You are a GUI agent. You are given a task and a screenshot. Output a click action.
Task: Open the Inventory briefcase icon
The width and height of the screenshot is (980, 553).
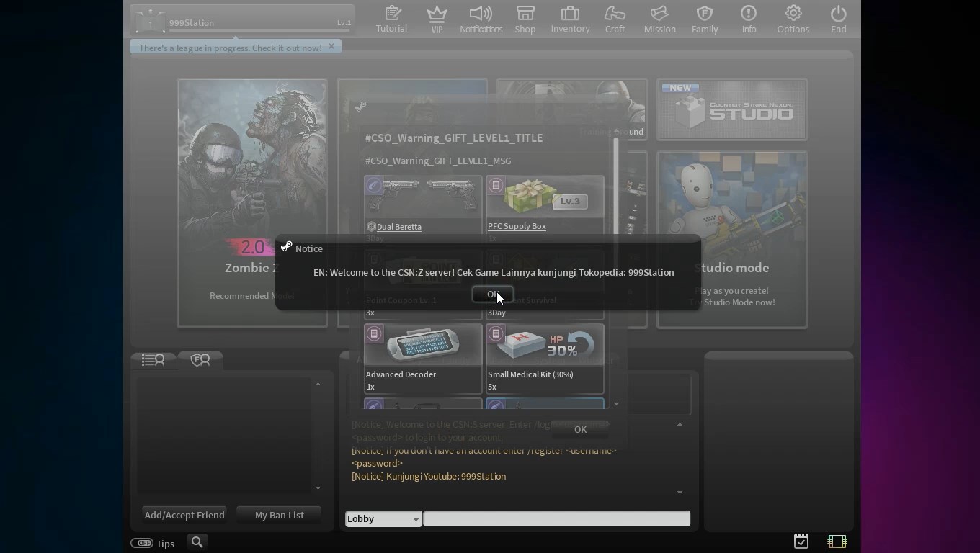point(570,20)
